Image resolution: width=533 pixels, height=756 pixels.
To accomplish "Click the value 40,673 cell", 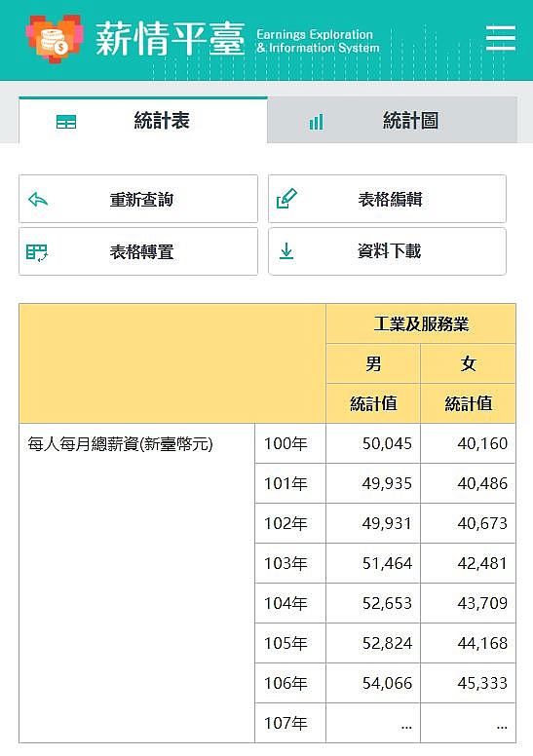I will point(469,523).
